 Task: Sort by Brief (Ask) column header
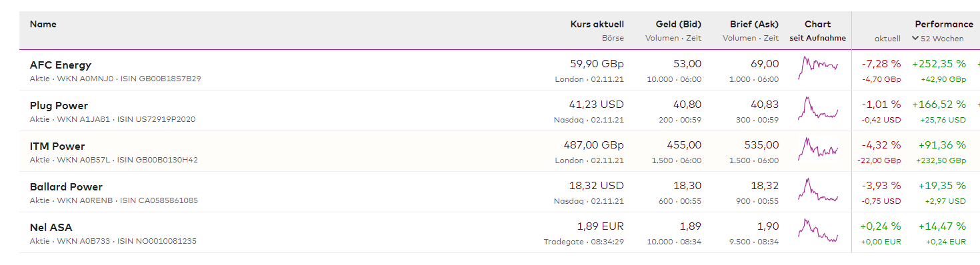754,24
